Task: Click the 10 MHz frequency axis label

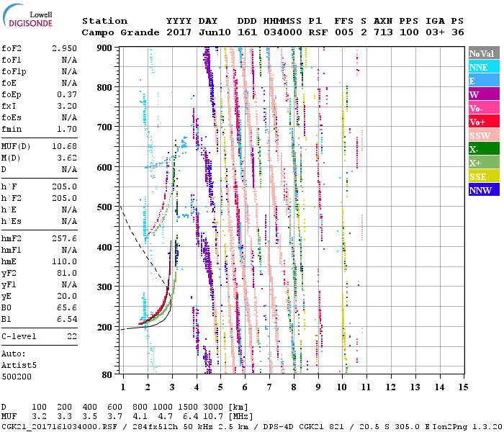Action: 342,387
